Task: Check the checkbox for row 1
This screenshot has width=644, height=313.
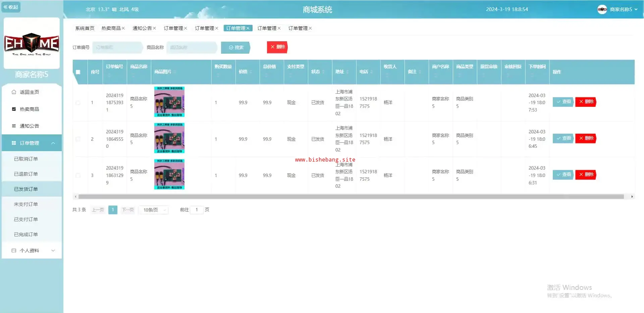Action: click(x=78, y=103)
